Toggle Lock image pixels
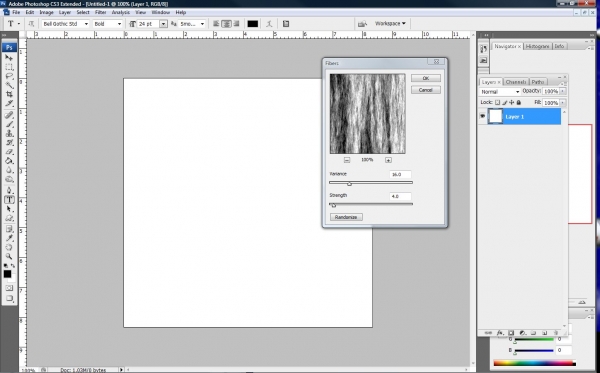This screenshot has width=600, height=373. (505, 103)
